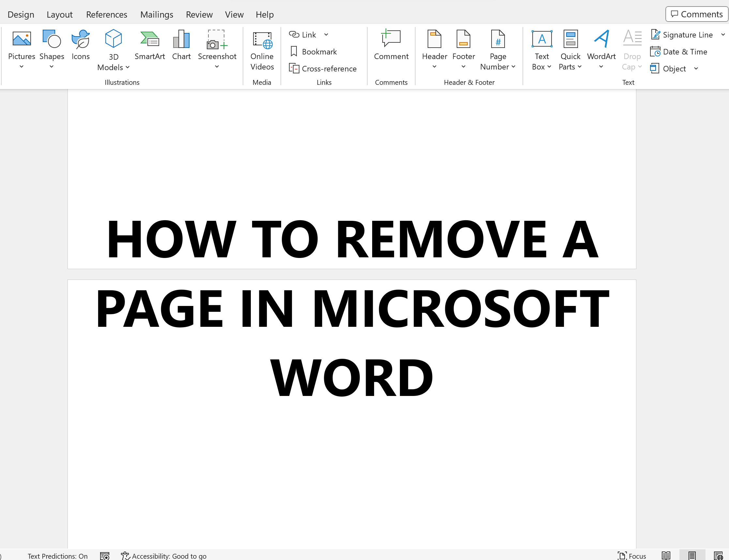Insert Date & Time
The width and height of the screenshot is (729, 560).
click(679, 52)
